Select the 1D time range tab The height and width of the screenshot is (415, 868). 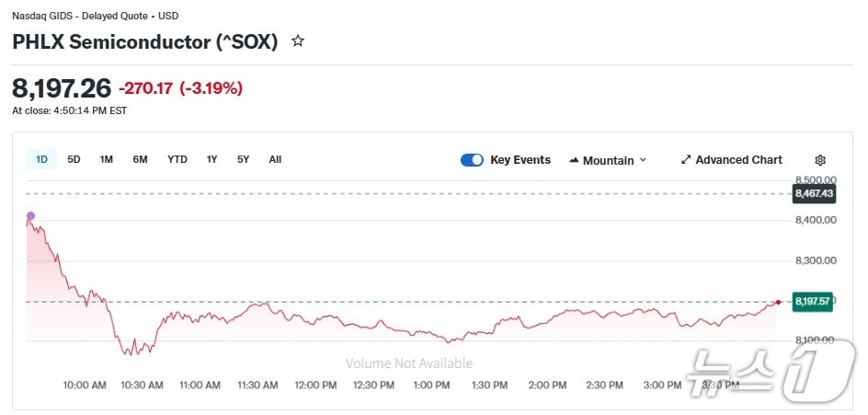point(41,159)
